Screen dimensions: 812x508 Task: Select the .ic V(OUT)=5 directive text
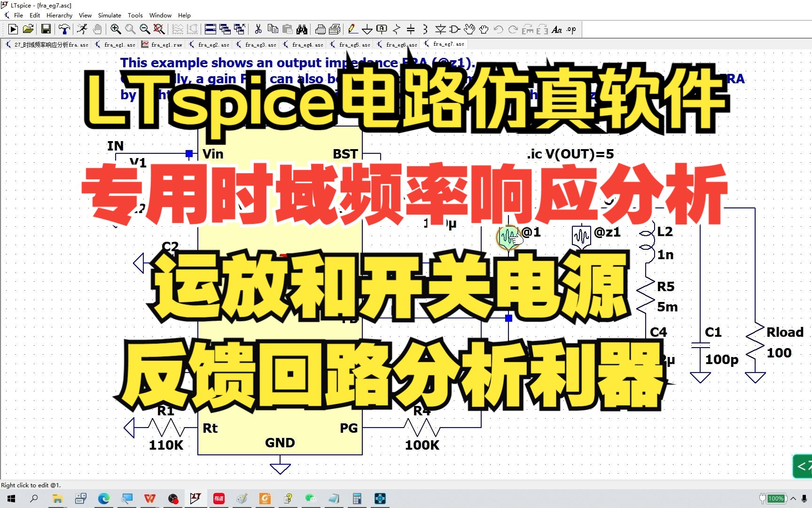click(x=570, y=154)
